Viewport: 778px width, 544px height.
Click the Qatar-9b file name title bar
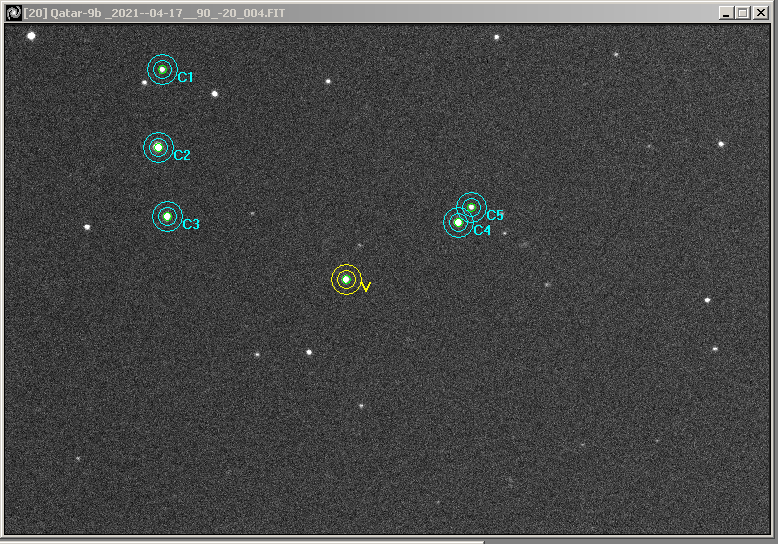[x=200, y=12]
